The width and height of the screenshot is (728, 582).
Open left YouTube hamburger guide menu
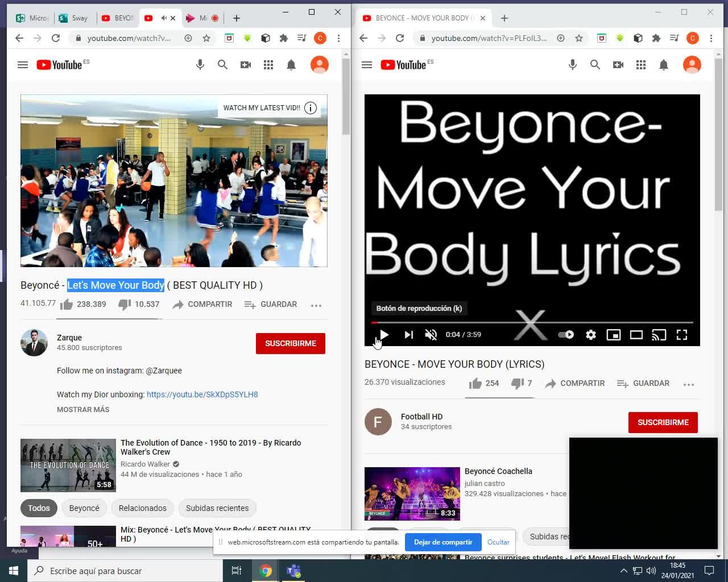pyautogui.click(x=23, y=65)
